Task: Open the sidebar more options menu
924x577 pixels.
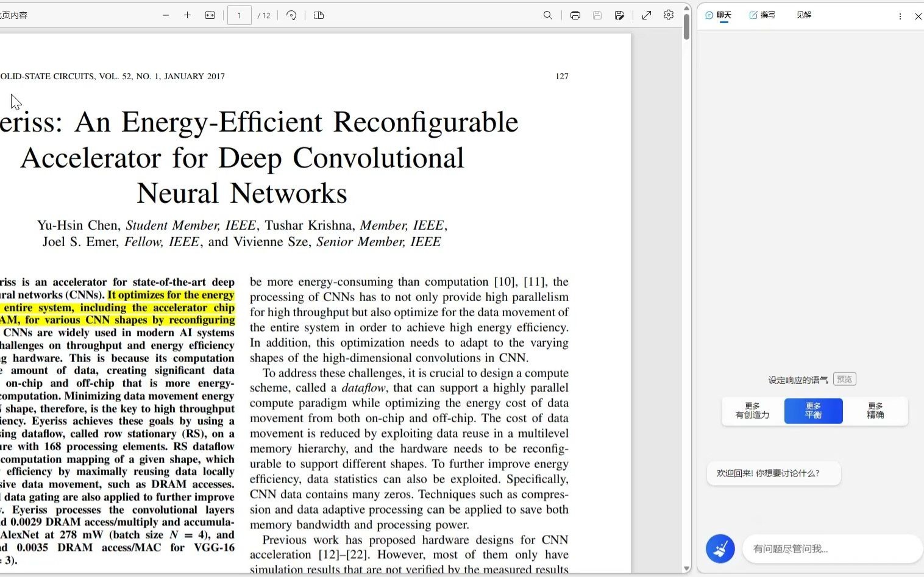Action: (x=900, y=16)
